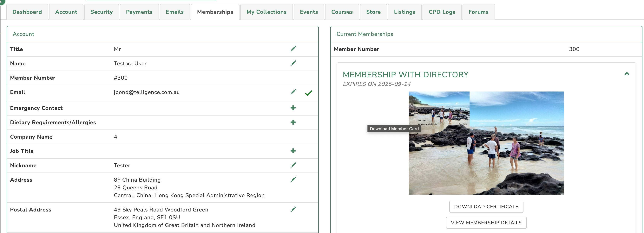Collapse the Membership with Directory panel
The height and width of the screenshot is (233, 644).
(x=627, y=74)
